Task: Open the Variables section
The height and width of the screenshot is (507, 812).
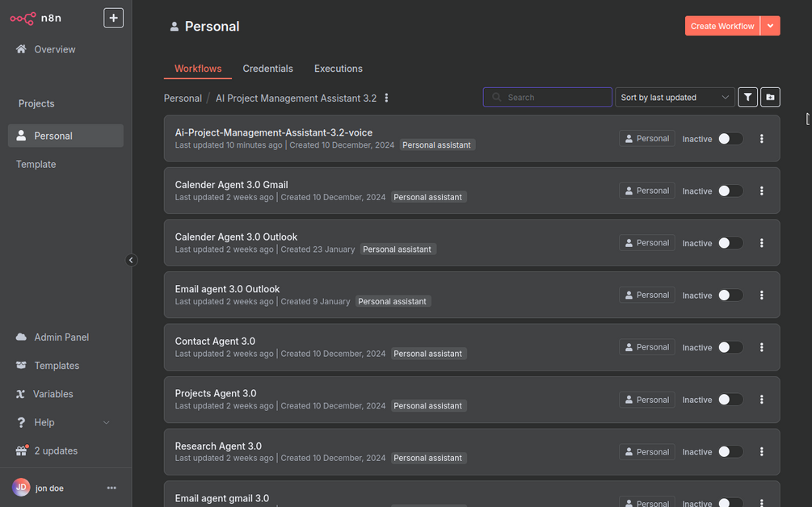Action: coord(53,393)
